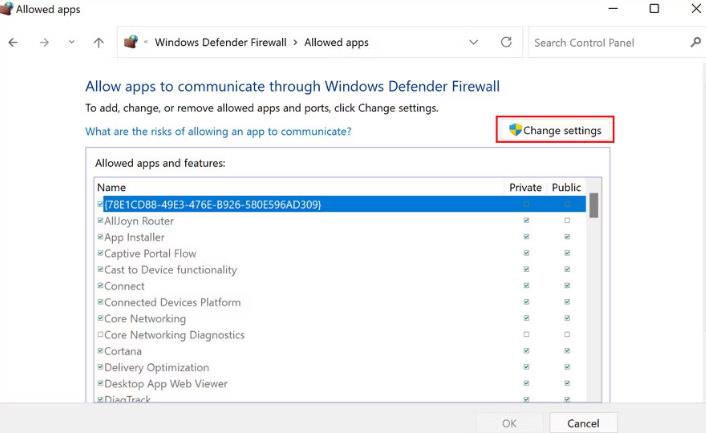The image size is (706, 433).
Task: Select the Delivery Optimization row
Action: (341, 367)
